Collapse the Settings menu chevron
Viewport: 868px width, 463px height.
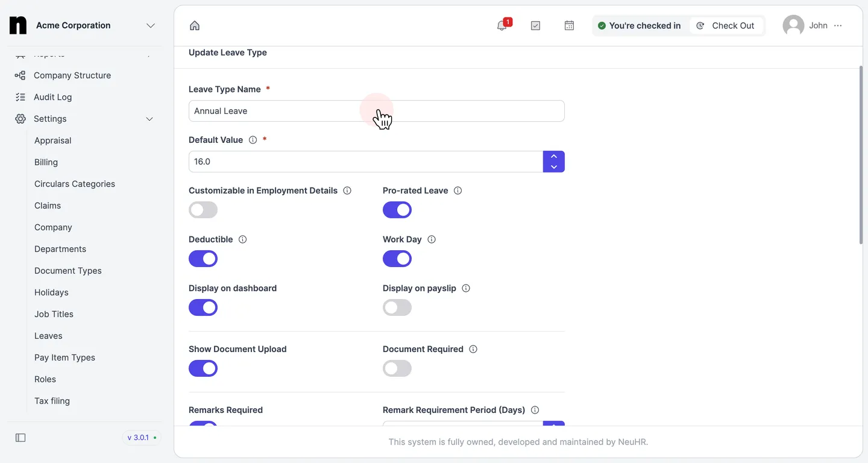pos(149,119)
